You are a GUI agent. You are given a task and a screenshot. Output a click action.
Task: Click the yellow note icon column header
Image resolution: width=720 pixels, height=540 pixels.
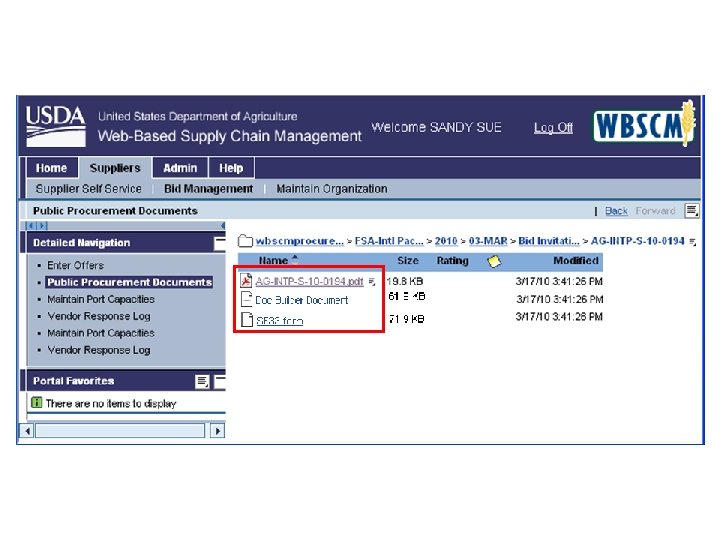click(x=494, y=261)
